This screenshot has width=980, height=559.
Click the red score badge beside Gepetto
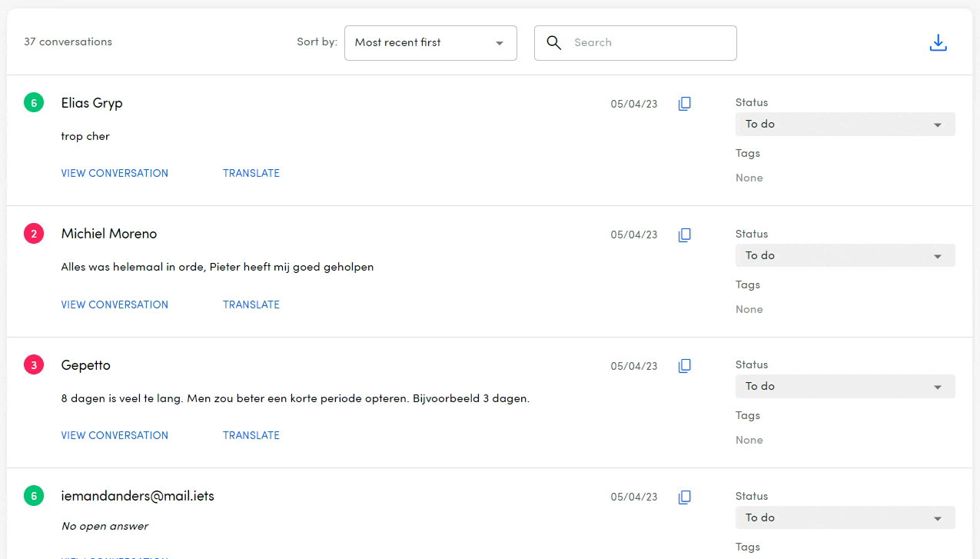tap(34, 364)
